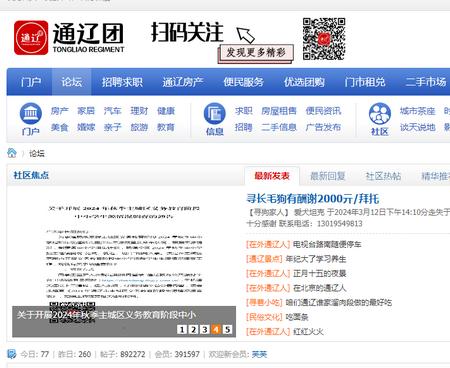Open the 通辽房产 navigation item
This screenshot has height=368, width=450.
pos(183,82)
